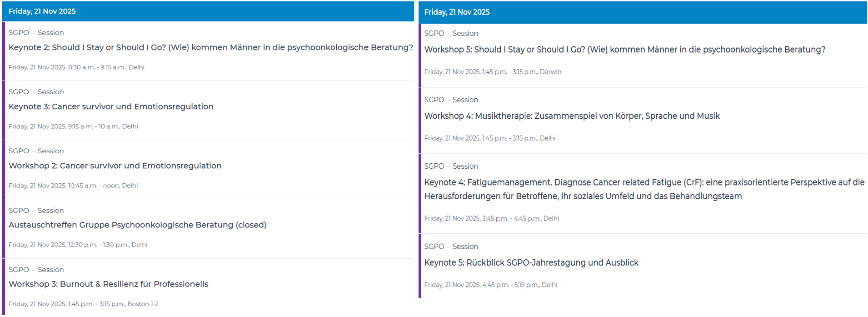868x317 pixels.
Task: Click SGPO Session label above Keynote 5
Action: (x=451, y=247)
